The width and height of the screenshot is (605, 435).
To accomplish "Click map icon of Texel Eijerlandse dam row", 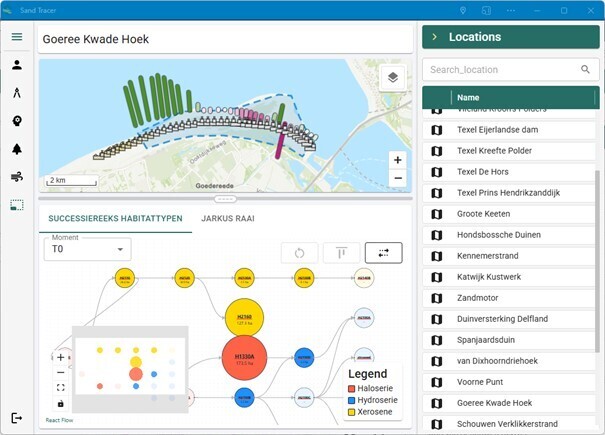I will (x=436, y=130).
